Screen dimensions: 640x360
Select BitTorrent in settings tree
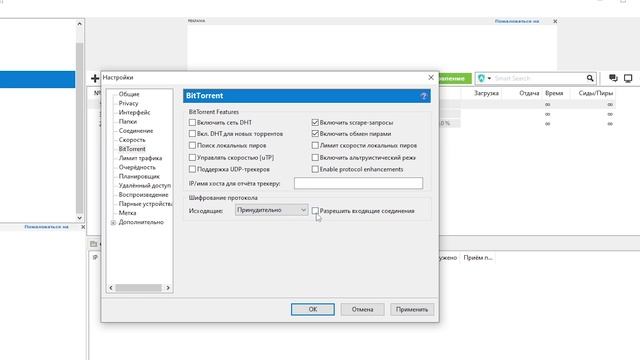(132, 149)
